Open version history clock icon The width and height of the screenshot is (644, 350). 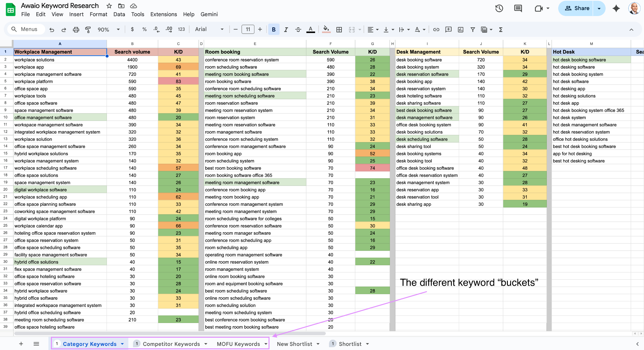pyautogui.click(x=499, y=8)
